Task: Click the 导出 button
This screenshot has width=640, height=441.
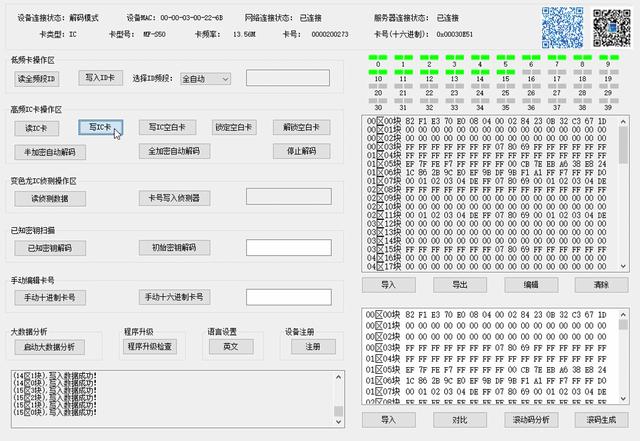Action: coord(460,285)
